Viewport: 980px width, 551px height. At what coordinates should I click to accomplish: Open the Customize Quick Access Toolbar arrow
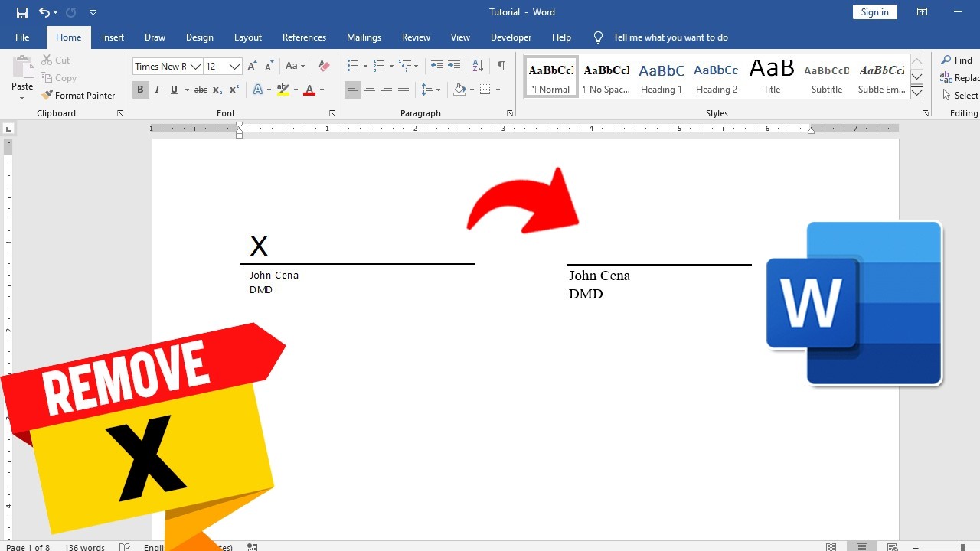(x=93, y=12)
